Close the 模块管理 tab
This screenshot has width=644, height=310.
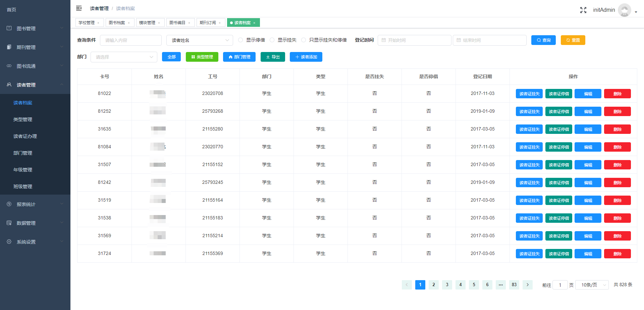(x=159, y=23)
